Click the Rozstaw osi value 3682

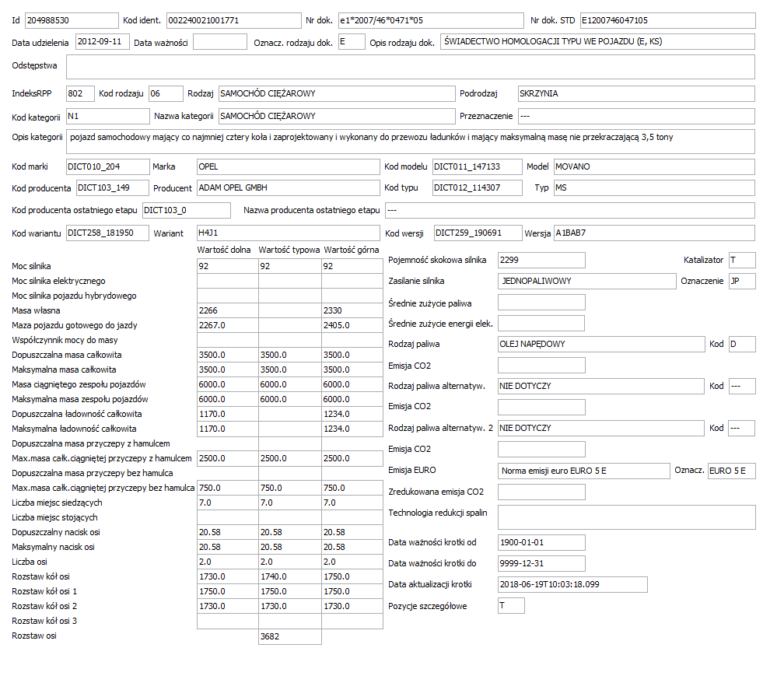[x=290, y=636]
